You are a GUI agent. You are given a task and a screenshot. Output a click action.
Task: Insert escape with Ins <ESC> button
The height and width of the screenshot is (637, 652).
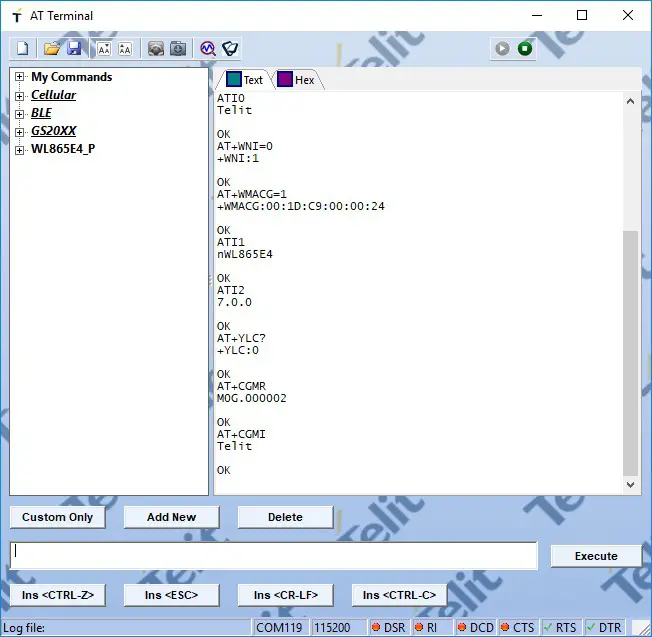171,595
